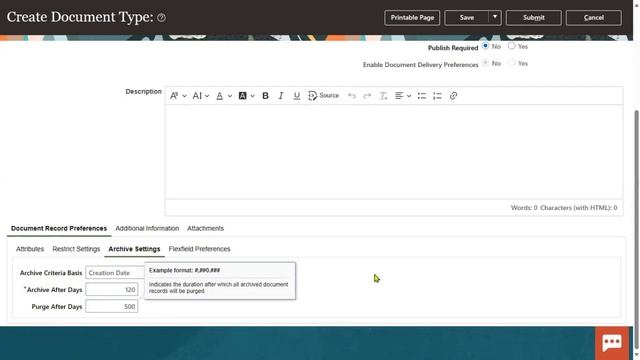Viewport: 640px width, 360px height.
Task: Click inside the Description text area
Action: (x=394, y=151)
